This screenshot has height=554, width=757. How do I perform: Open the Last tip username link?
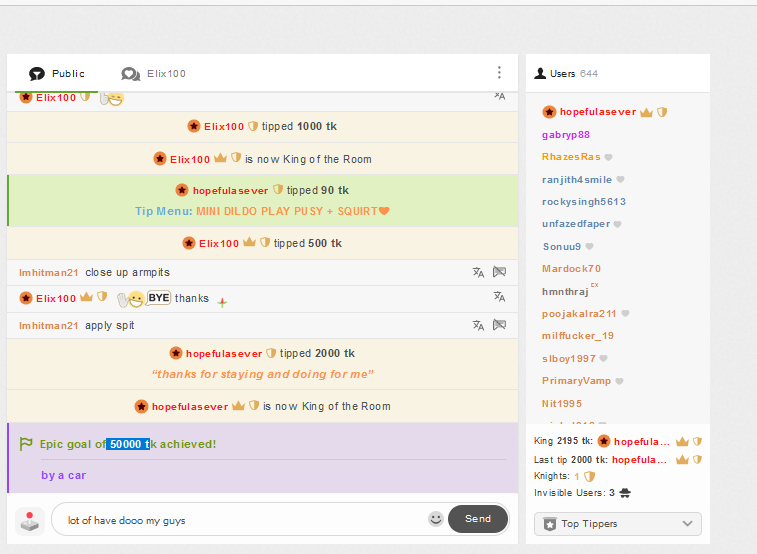pos(640,459)
